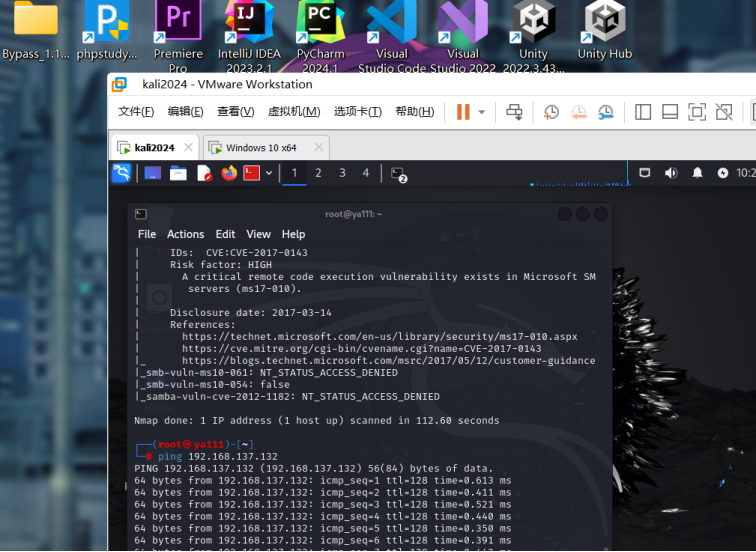Close the kali2024 tab
This screenshot has width=756, height=552.
point(189,148)
